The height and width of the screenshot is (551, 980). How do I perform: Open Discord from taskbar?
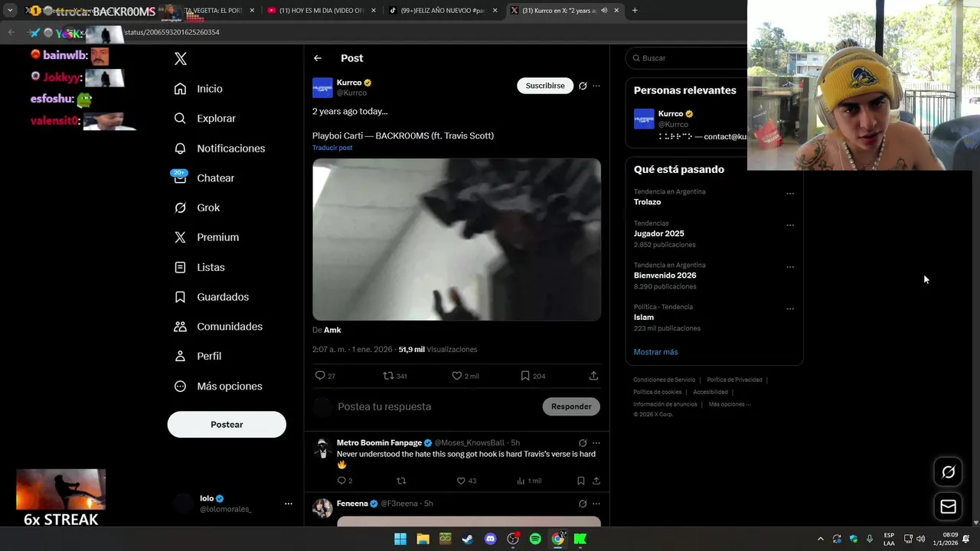click(491, 539)
